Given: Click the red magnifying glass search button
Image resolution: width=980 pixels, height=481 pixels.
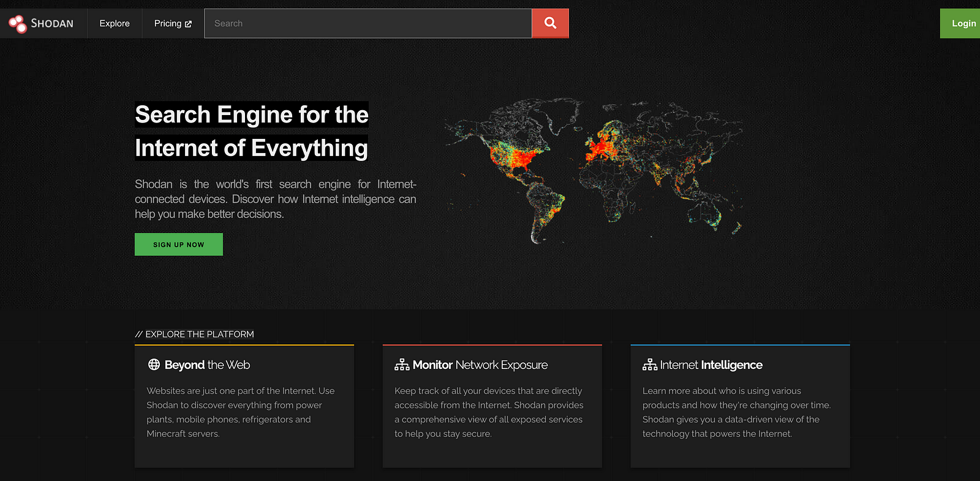Looking at the screenshot, I should [550, 23].
